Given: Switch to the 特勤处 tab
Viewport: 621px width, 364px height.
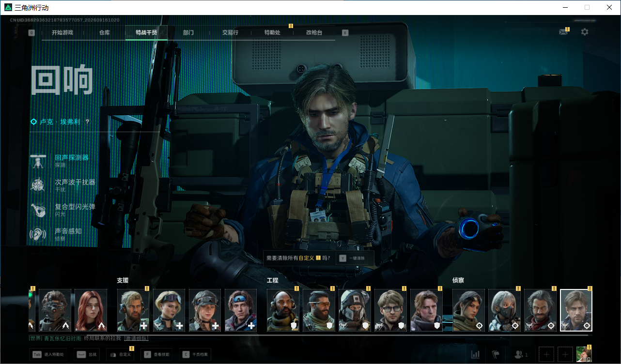Looking at the screenshot, I should tap(272, 32).
